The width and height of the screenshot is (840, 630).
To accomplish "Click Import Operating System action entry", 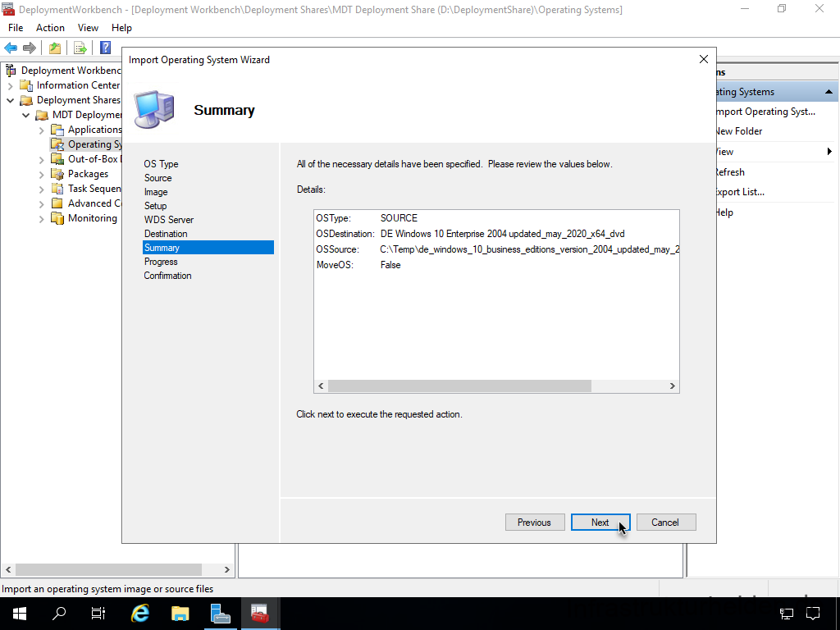I will (765, 112).
